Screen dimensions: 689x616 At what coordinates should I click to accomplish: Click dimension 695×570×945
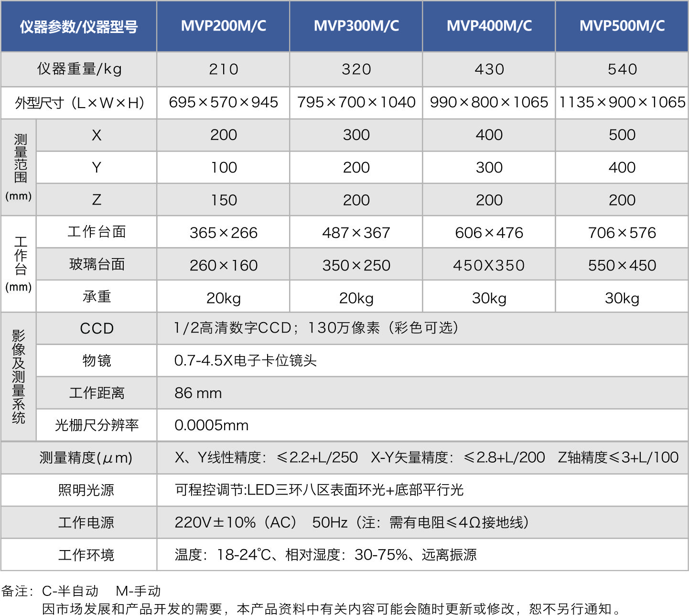point(223,103)
